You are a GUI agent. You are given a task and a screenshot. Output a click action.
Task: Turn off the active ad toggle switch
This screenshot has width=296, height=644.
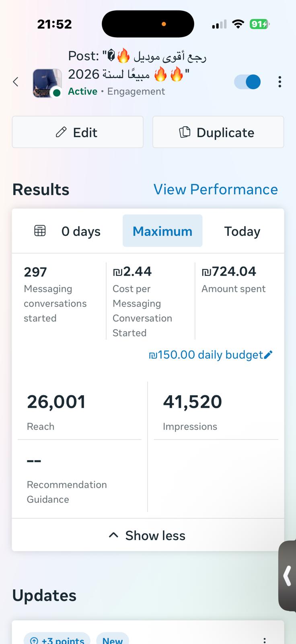[247, 82]
